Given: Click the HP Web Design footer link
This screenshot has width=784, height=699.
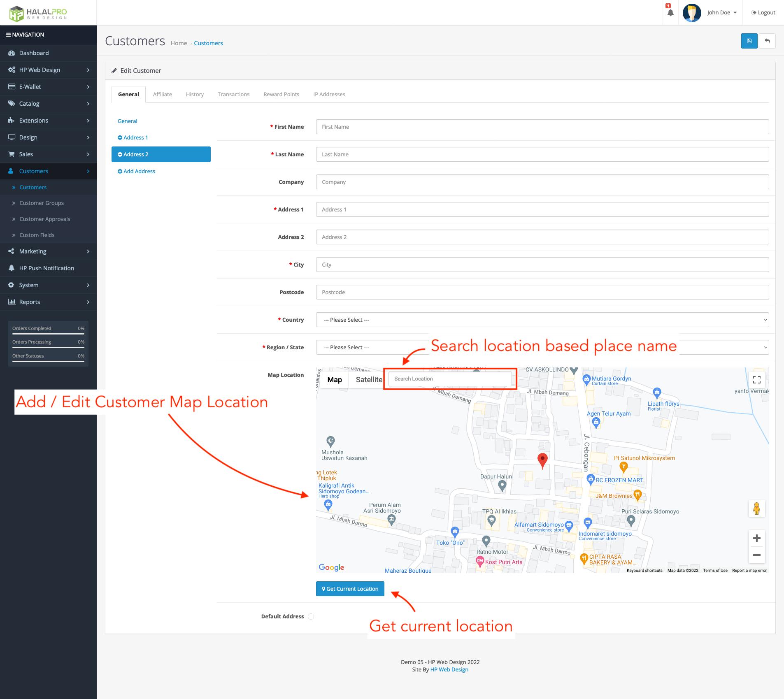Looking at the screenshot, I should tap(449, 669).
